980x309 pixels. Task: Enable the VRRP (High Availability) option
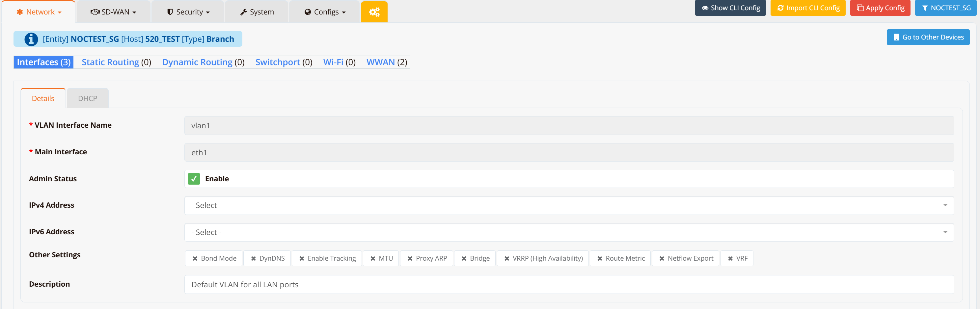543,258
